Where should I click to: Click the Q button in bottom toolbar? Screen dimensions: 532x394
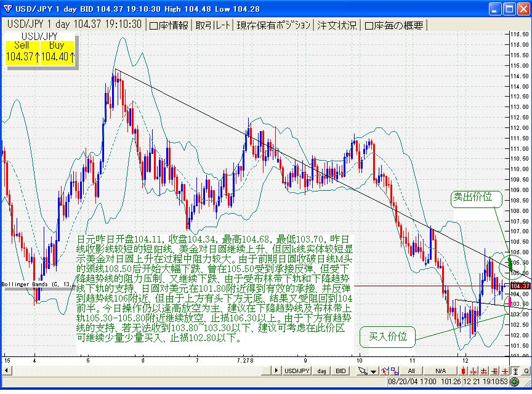(x=526, y=371)
